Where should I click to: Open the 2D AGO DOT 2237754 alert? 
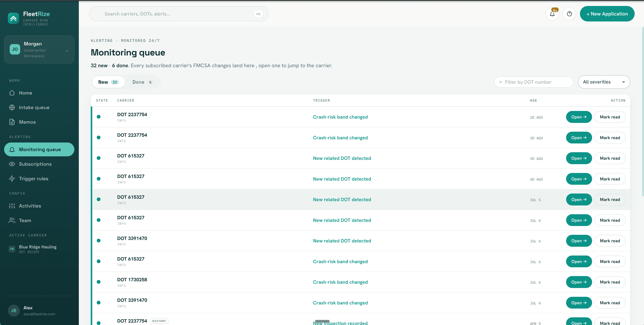coord(579,117)
